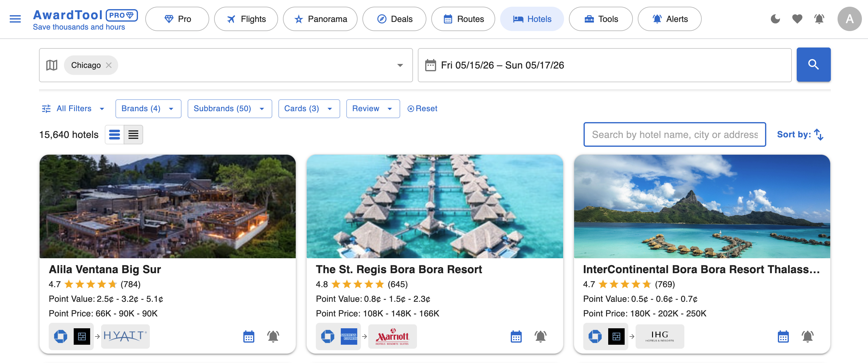The height and width of the screenshot is (363, 868).
Task: Click Bilt icon on InterContinental card
Action: (x=616, y=337)
